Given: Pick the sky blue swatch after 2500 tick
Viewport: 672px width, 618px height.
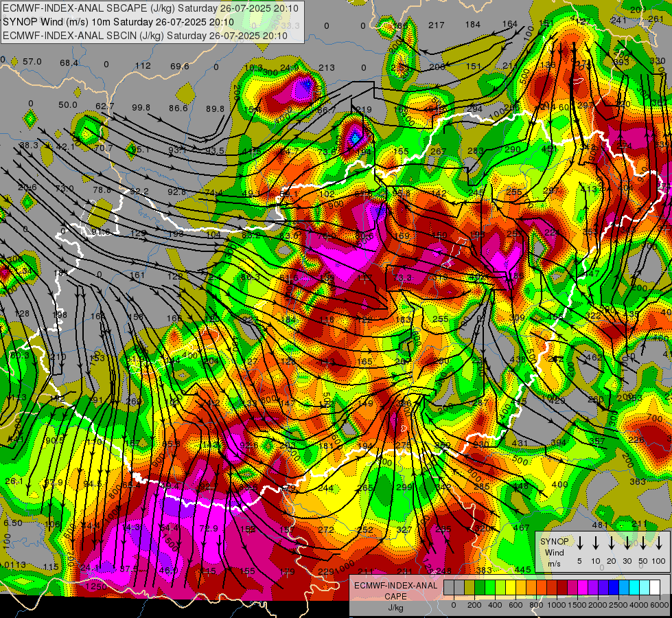Looking at the screenshot, I should click(624, 587).
